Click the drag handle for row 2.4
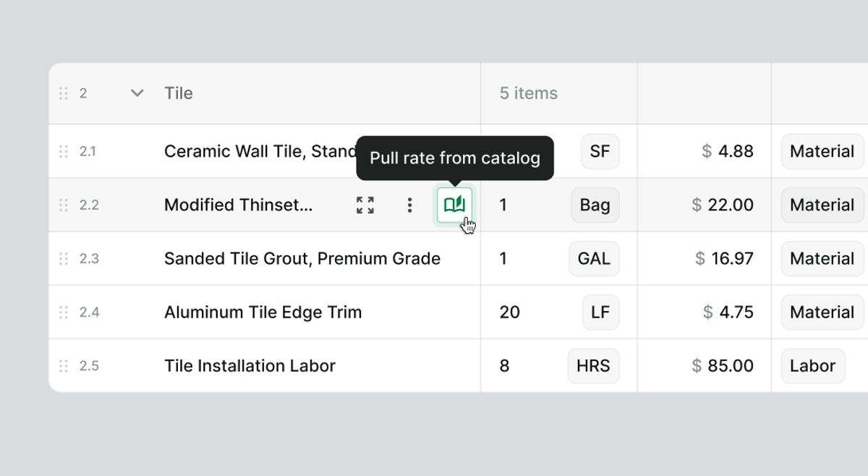 (63, 313)
